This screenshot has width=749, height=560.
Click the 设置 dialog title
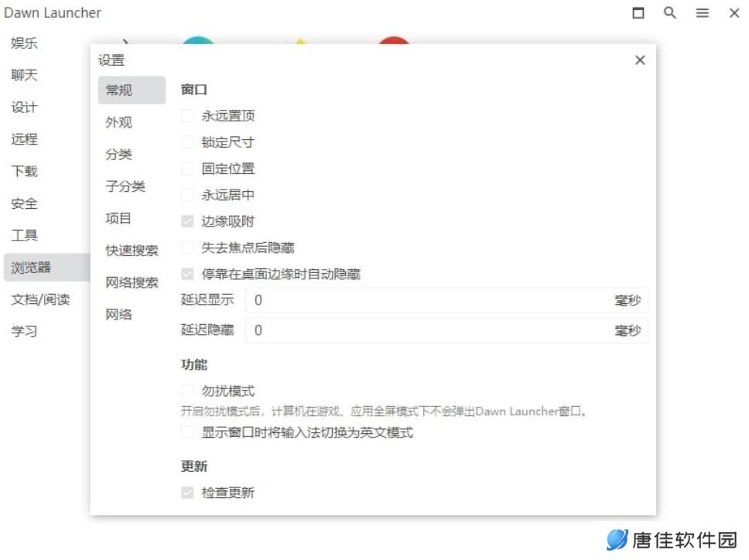[111, 60]
